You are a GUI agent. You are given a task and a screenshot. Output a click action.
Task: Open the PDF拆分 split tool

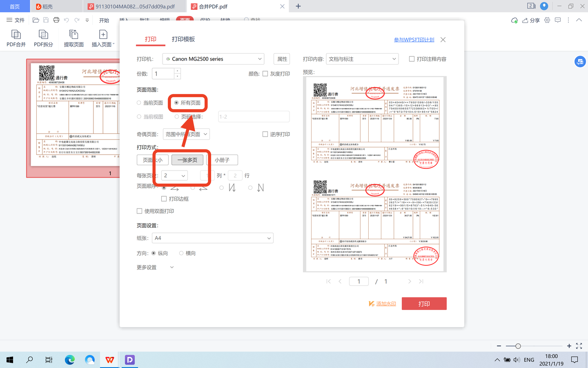coord(43,38)
